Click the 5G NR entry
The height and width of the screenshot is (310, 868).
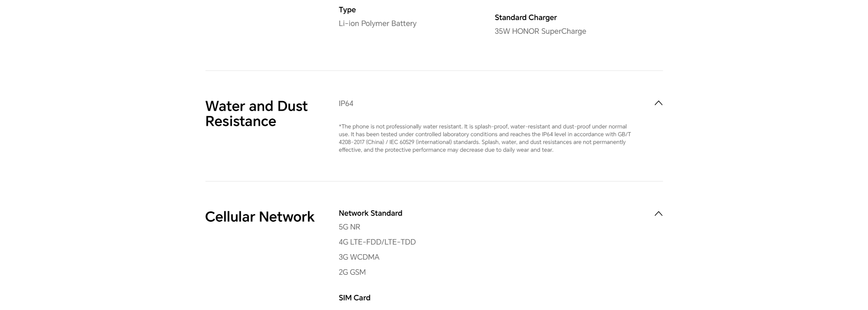(349, 227)
